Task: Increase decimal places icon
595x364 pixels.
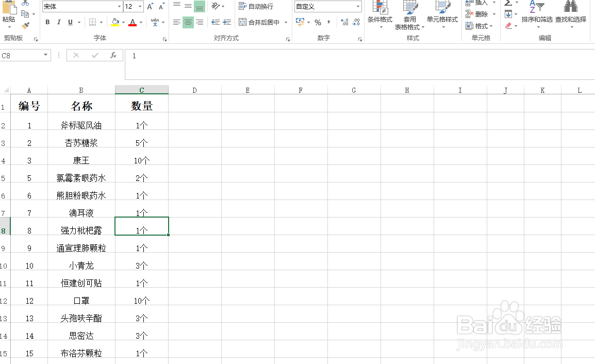Action: coord(344,22)
